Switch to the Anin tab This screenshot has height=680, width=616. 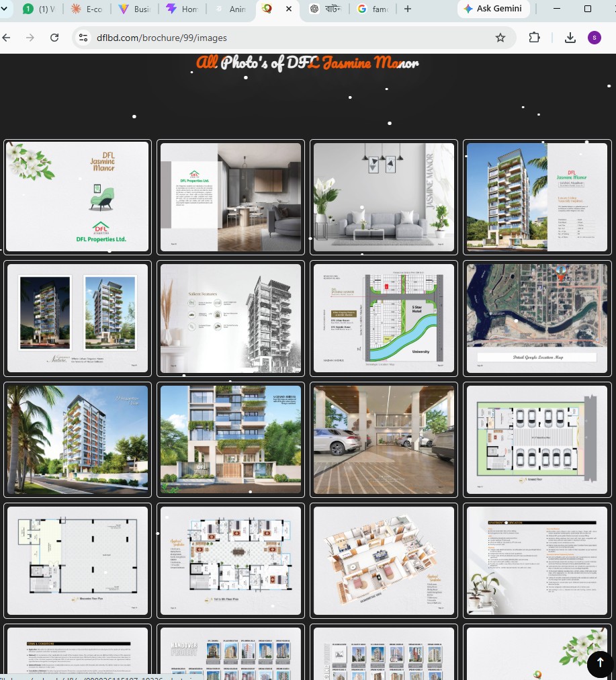point(230,9)
